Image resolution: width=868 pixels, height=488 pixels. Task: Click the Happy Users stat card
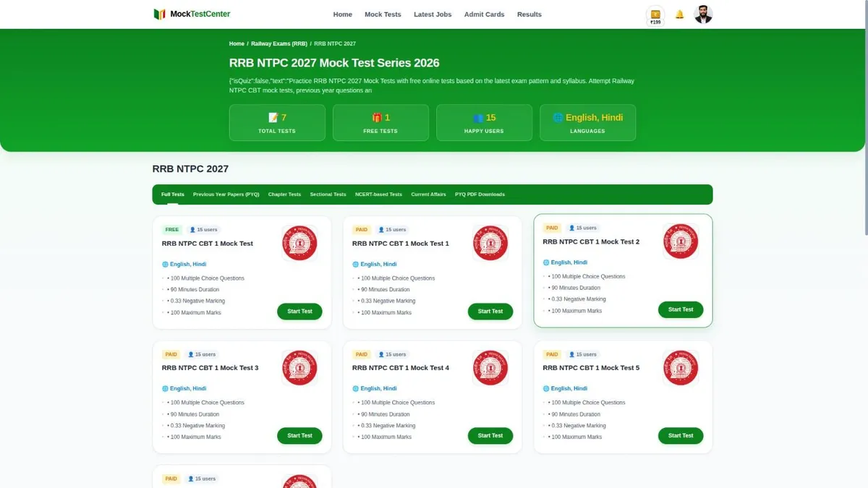pos(484,122)
